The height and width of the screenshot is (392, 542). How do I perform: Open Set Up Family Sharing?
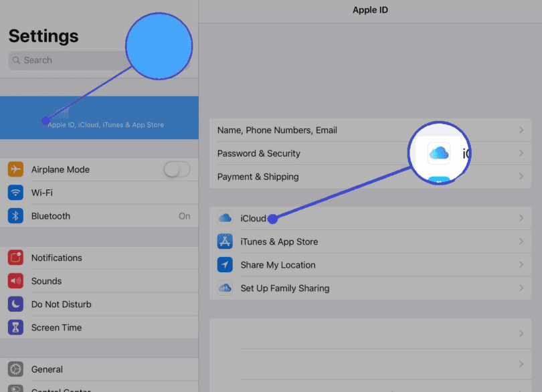[285, 288]
